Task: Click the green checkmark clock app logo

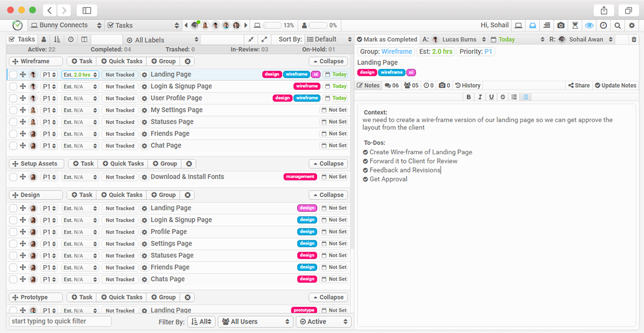Action: [x=18, y=25]
